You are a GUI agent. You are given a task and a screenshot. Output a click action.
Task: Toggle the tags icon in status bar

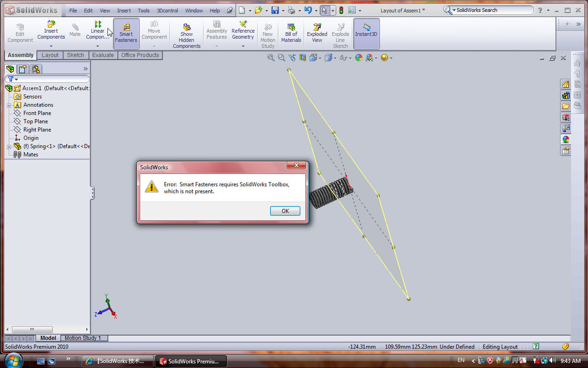[x=566, y=346]
